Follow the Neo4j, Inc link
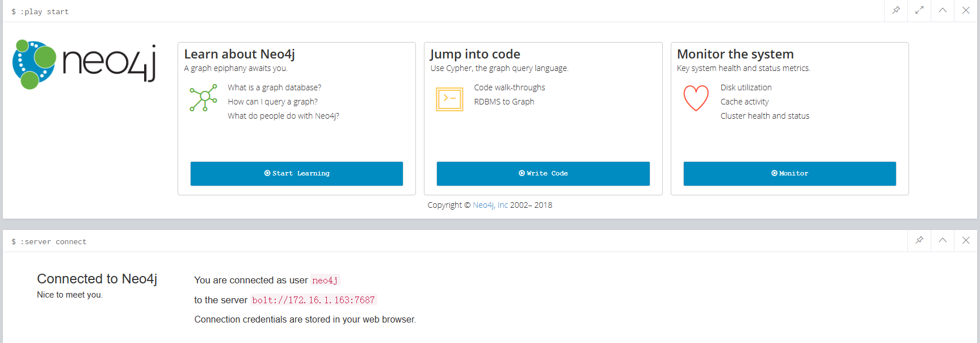This screenshot has width=980, height=343. coord(490,205)
